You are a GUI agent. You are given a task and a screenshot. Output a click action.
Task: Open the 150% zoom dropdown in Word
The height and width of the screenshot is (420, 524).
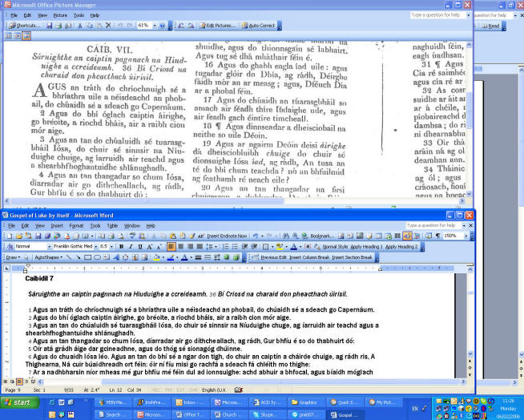point(466,236)
